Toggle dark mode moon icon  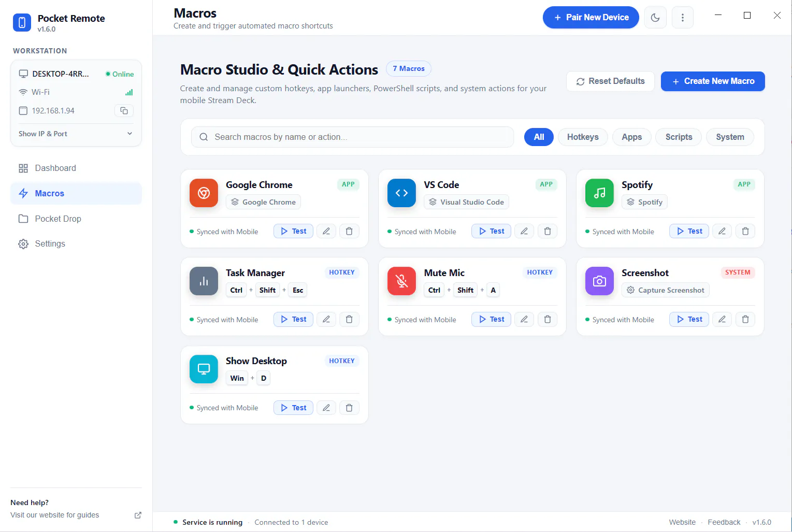coord(655,18)
